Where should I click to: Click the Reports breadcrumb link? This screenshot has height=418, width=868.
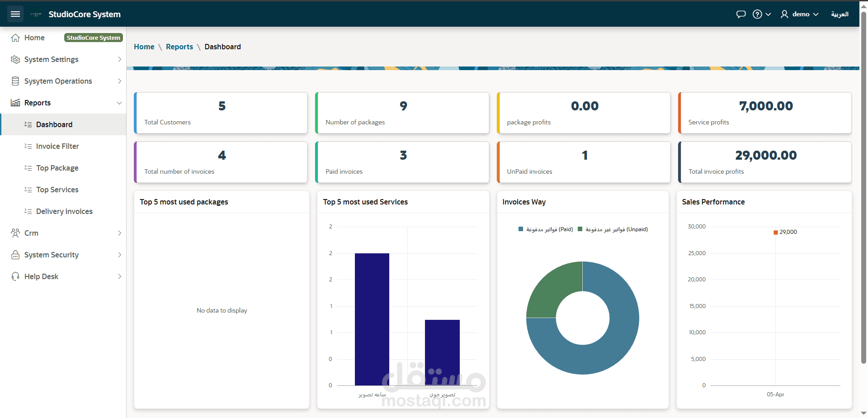pos(179,47)
